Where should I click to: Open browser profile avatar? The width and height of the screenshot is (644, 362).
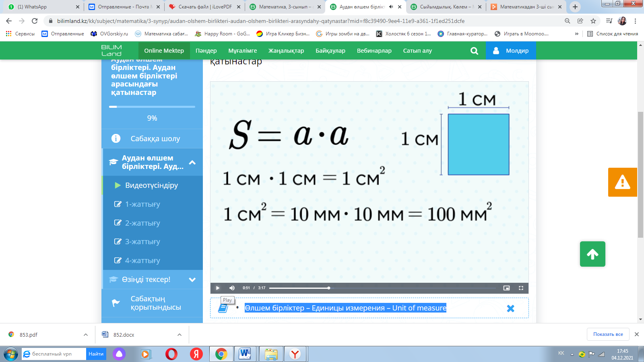622,21
